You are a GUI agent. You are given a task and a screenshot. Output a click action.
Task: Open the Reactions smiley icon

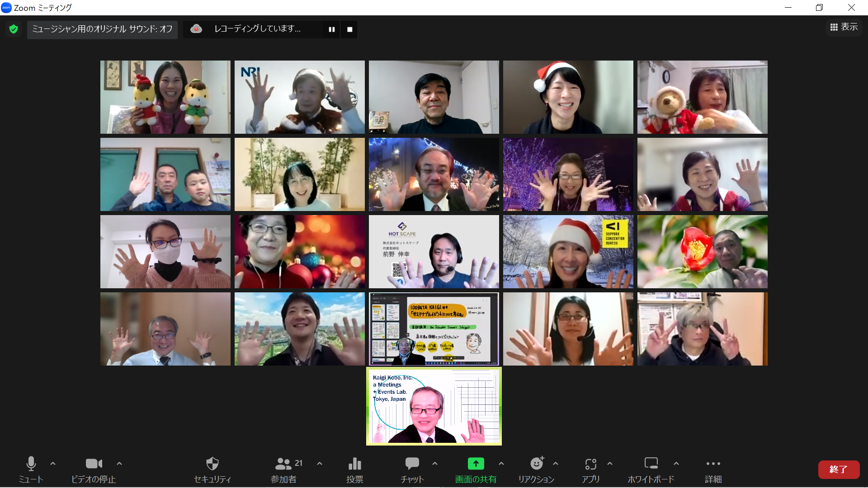coord(536,464)
